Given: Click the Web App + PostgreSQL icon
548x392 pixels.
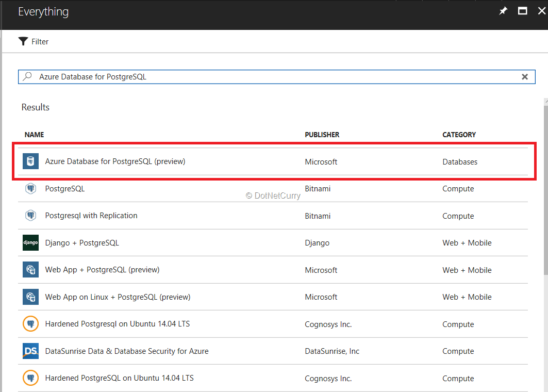Looking at the screenshot, I should point(31,270).
